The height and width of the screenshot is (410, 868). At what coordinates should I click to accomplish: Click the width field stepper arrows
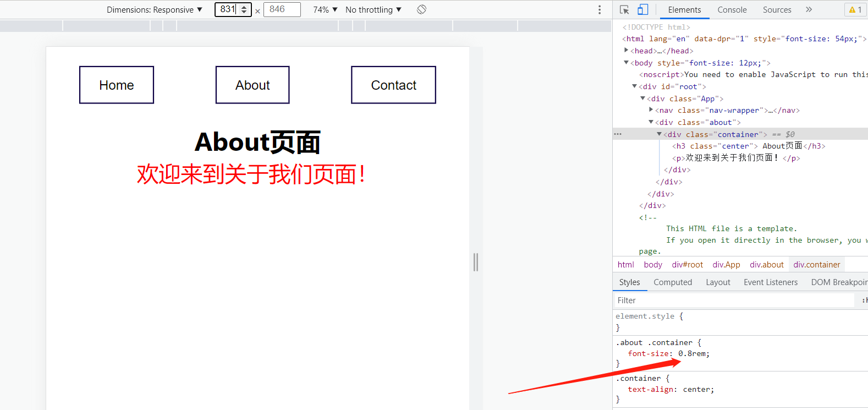point(244,9)
